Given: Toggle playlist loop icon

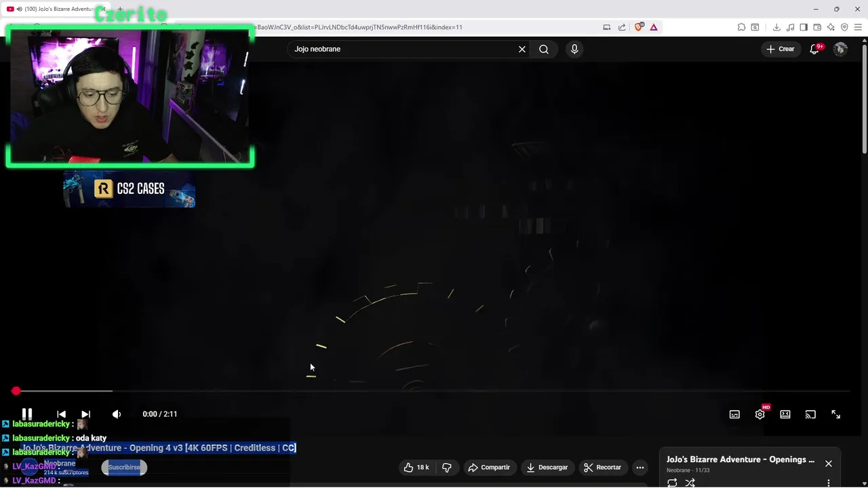Looking at the screenshot, I should click(672, 483).
